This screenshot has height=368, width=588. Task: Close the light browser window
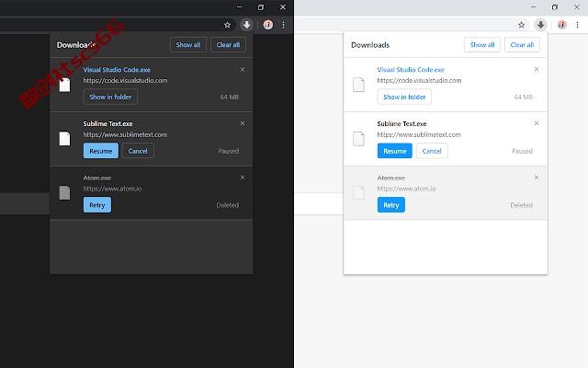tap(577, 7)
